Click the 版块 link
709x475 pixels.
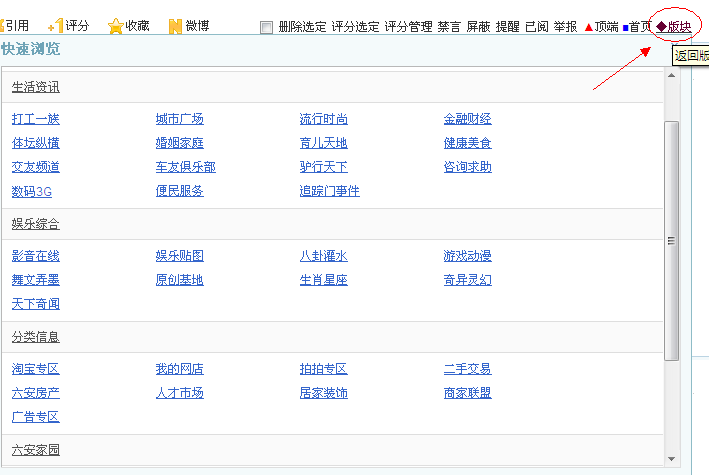[x=674, y=27]
